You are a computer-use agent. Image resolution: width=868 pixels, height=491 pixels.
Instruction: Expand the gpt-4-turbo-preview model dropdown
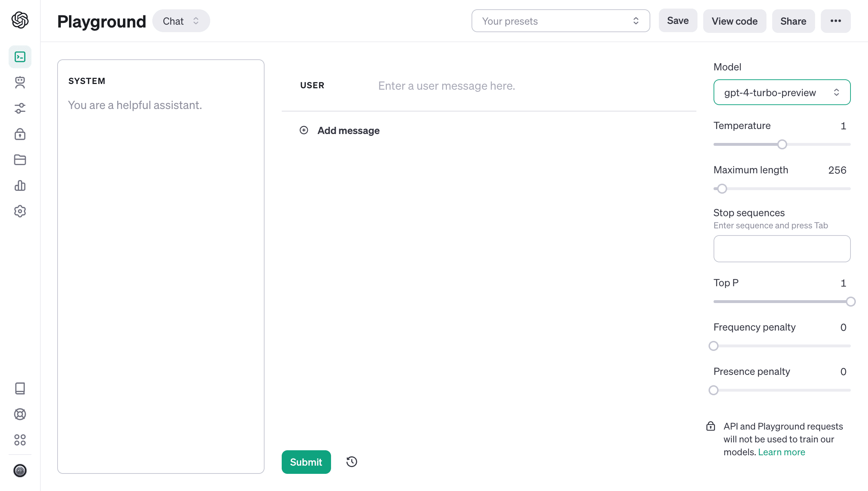point(782,93)
